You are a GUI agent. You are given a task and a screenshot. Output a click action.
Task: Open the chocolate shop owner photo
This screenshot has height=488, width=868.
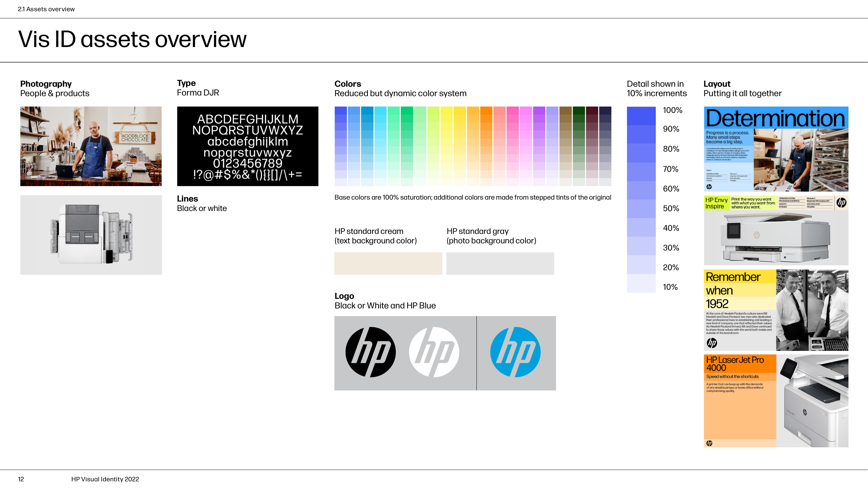[91, 146]
